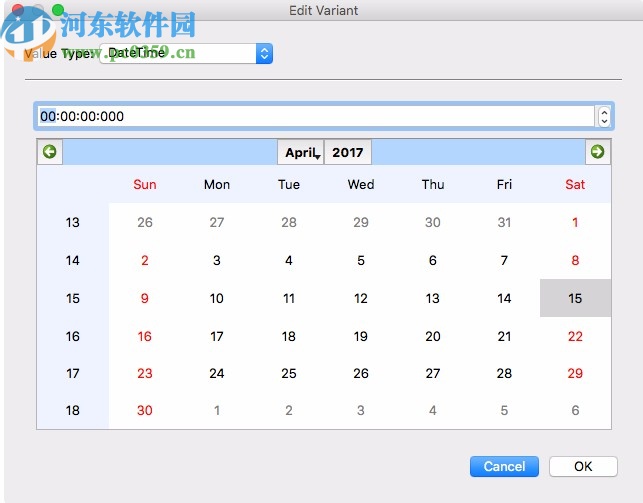This screenshot has width=643, height=503.
Task: Select Saturday April 1
Action: point(575,223)
